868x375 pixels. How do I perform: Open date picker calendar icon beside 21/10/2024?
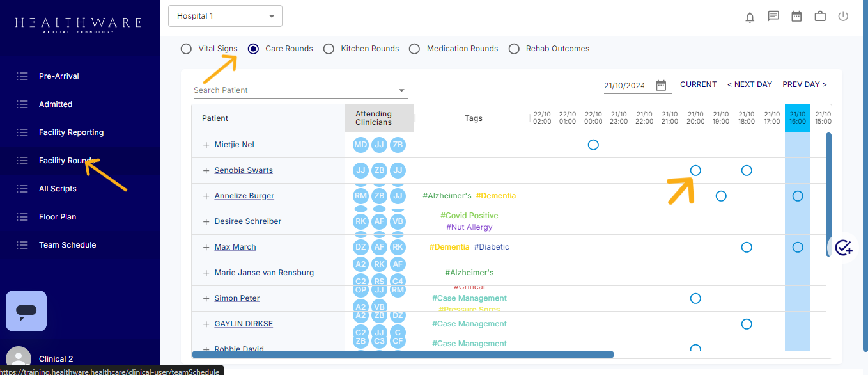661,85
